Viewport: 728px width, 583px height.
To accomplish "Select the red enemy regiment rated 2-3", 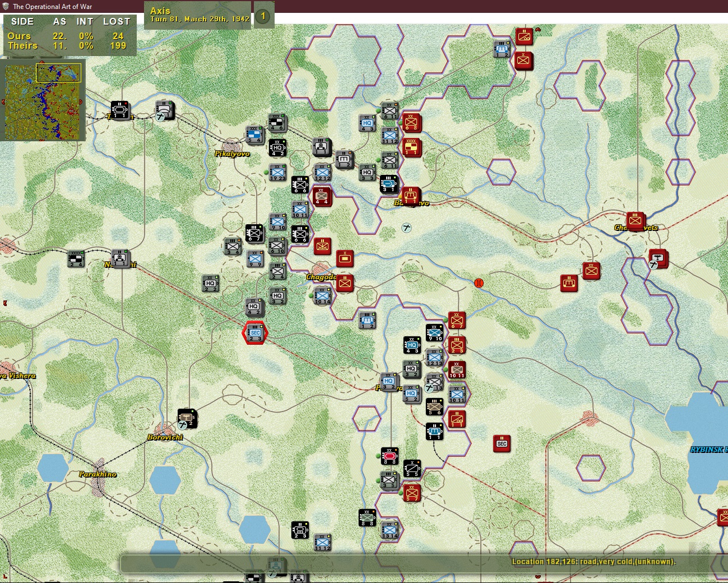I will (457, 345).
